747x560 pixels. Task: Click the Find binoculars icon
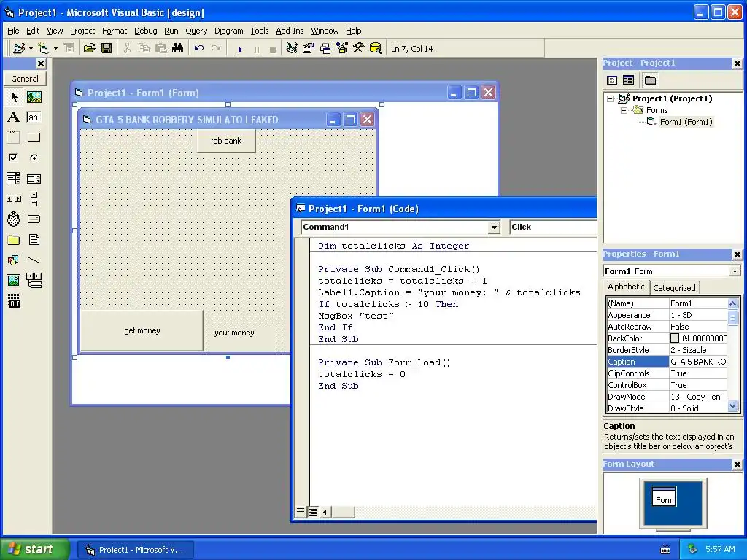178,49
